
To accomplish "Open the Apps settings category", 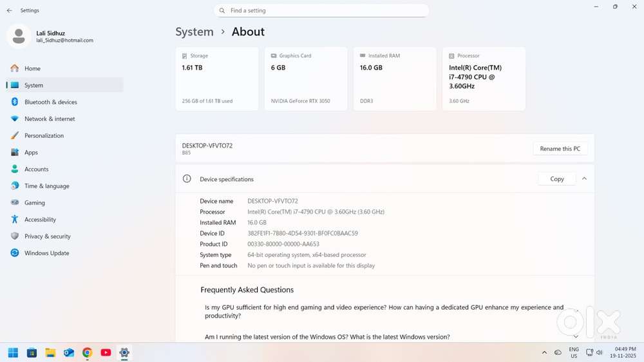I will click(x=31, y=153).
